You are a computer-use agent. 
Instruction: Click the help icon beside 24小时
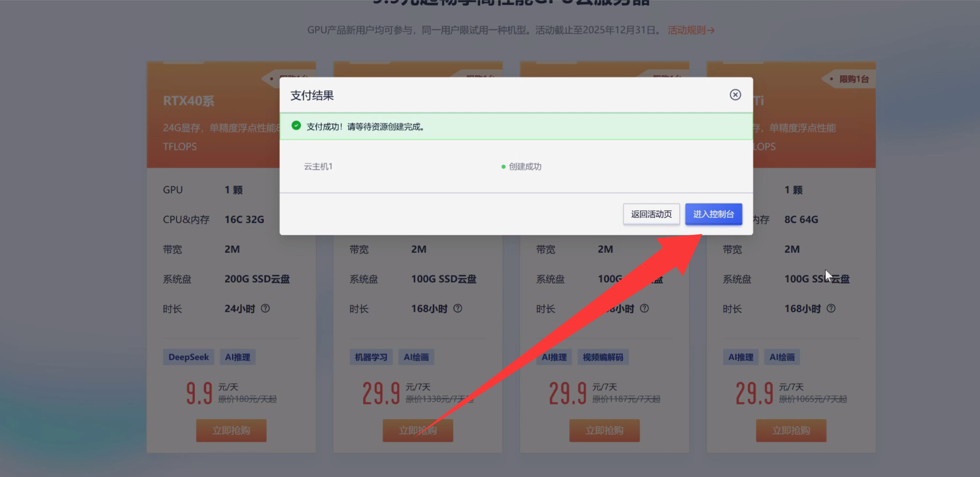[265, 308]
